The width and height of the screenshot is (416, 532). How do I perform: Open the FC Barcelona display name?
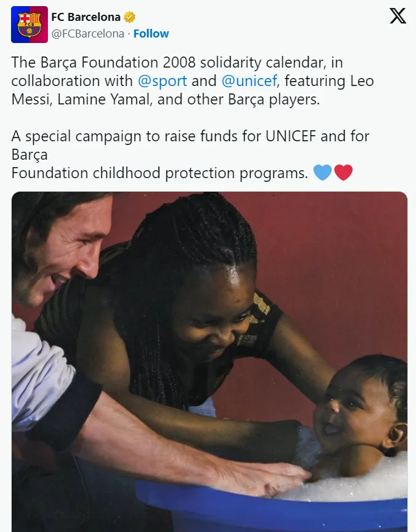coord(85,17)
